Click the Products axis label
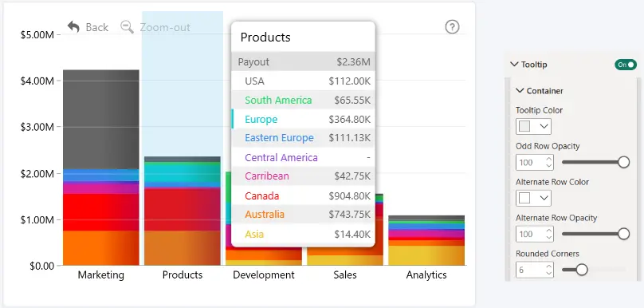 (183, 274)
